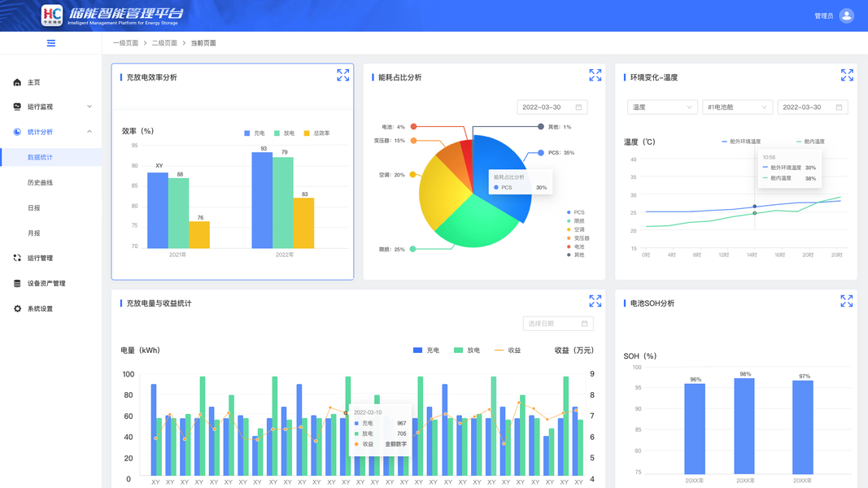Click the SOH bar labeled 98%
The width and height of the screenshot is (868, 488).
click(x=744, y=426)
